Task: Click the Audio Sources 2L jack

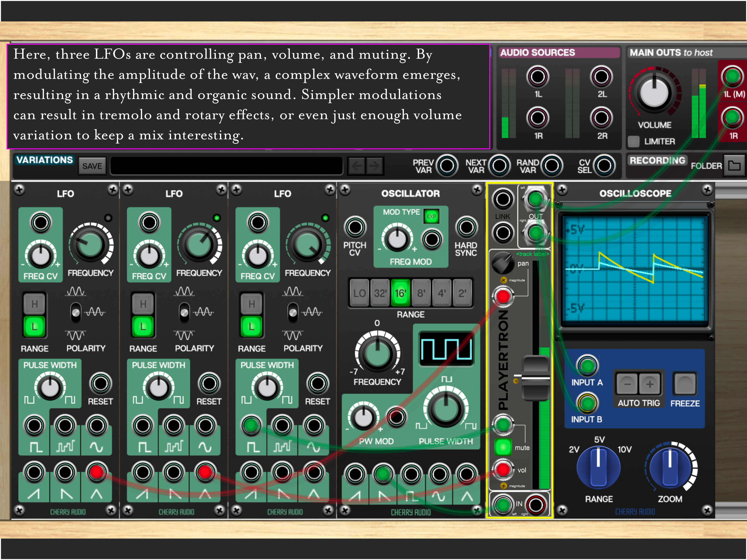Action: [601, 77]
